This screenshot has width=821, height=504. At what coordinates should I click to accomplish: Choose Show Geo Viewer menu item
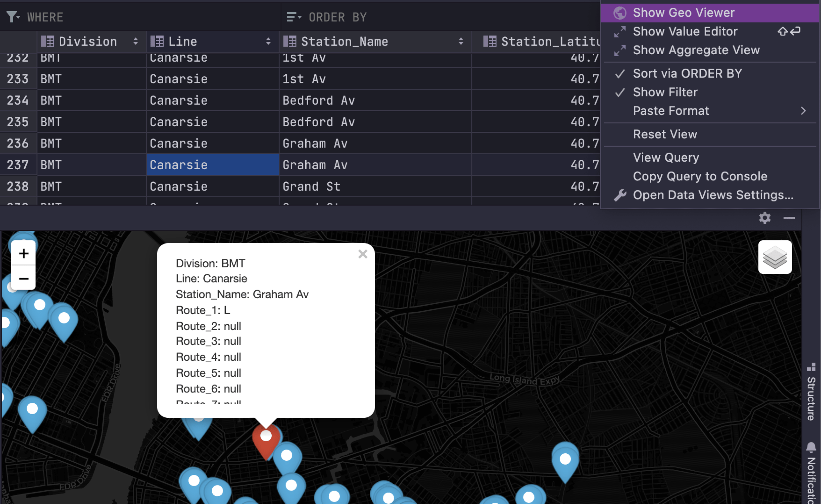pos(683,13)
